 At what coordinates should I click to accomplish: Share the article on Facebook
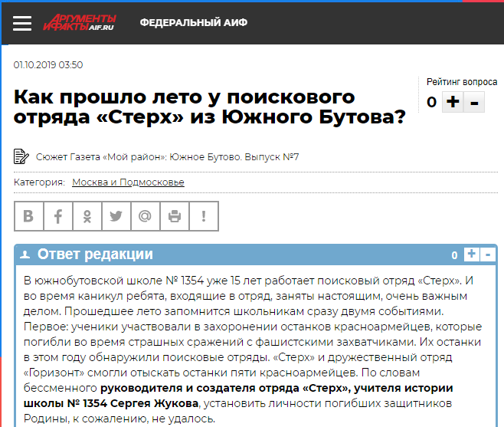pos(57,216)
